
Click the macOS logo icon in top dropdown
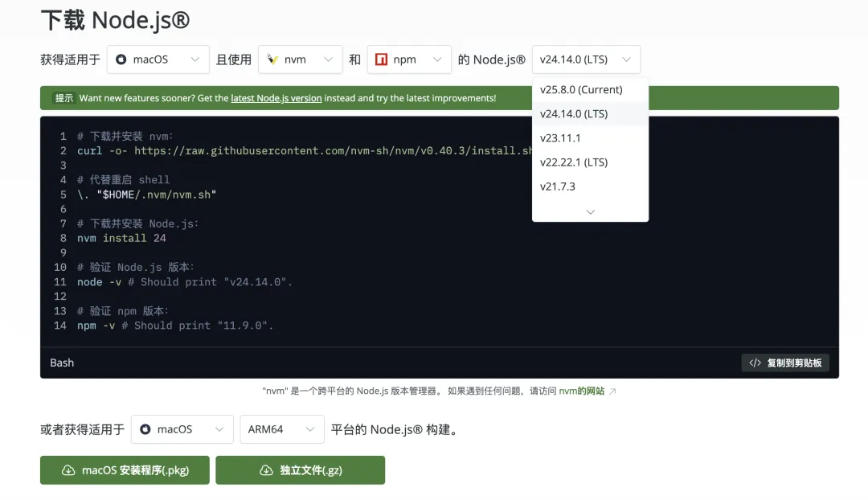pos(121,59)
